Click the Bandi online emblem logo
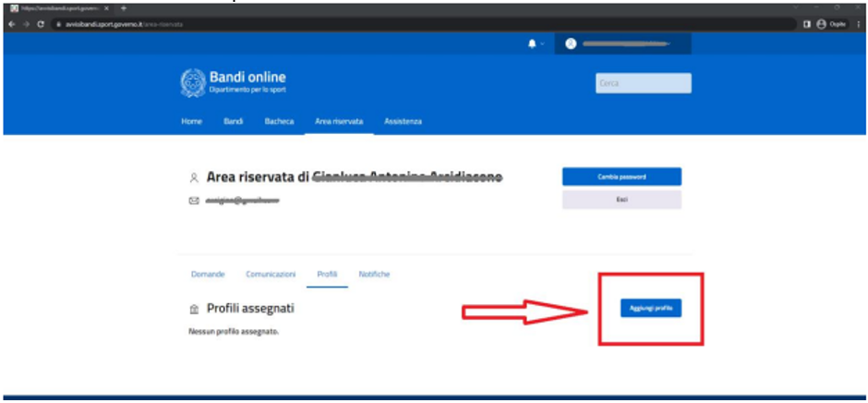 pyautogui.click(x=193, y=83)
